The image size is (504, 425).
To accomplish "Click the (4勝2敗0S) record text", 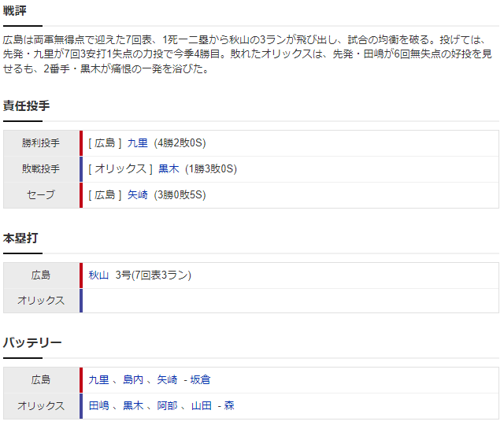I will [x=180, y=143].
